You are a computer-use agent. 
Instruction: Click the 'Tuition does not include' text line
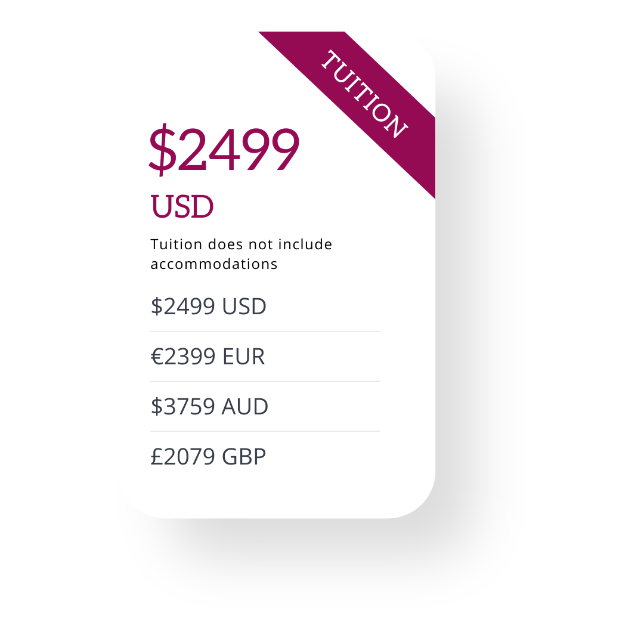pos(241,244)
